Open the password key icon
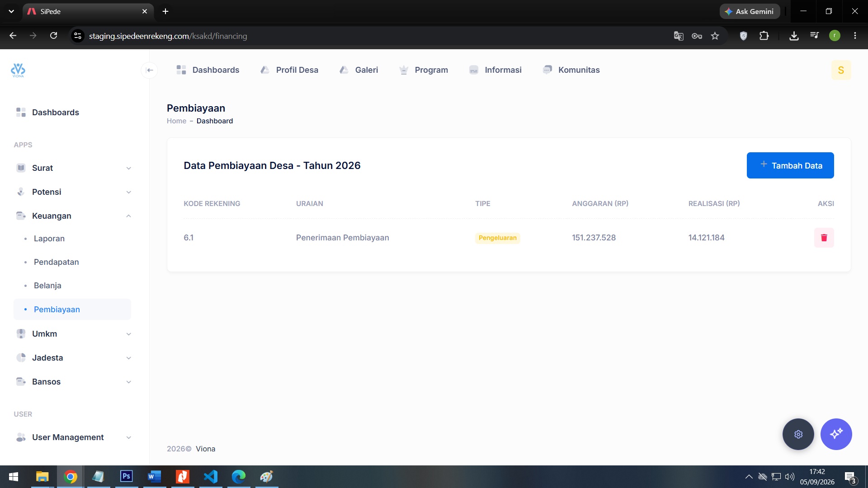Viewport: 868px width, 488px height. pyautogui.click(x=697, y=36)
